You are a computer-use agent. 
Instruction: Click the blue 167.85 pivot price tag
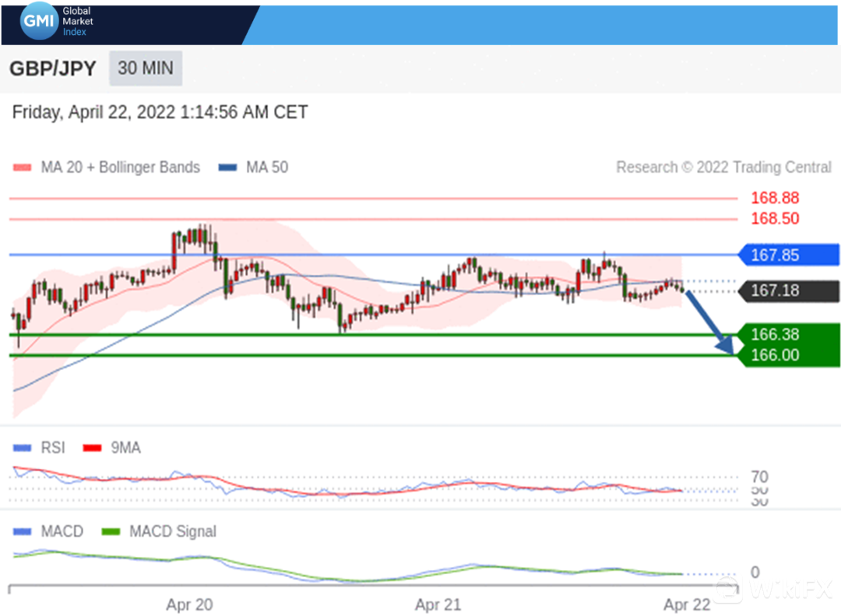[x=786, y=255]
